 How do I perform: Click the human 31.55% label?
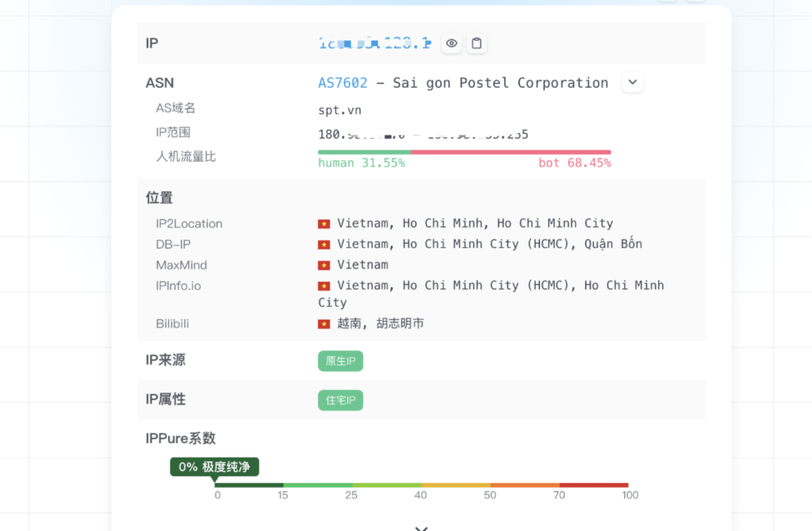362,162
